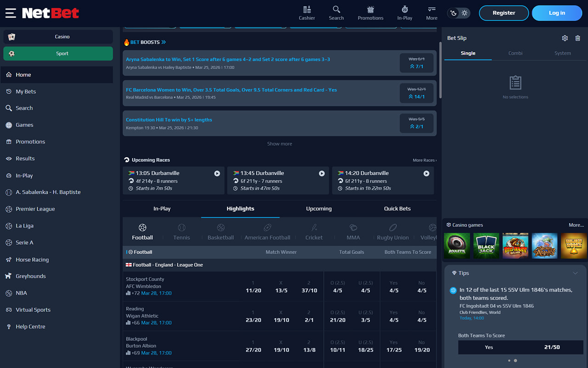The height and width of the screenshot is (368, 588).
Task: Select Sabalenka boost odds 7/1
Action: [x=417, y=63]
